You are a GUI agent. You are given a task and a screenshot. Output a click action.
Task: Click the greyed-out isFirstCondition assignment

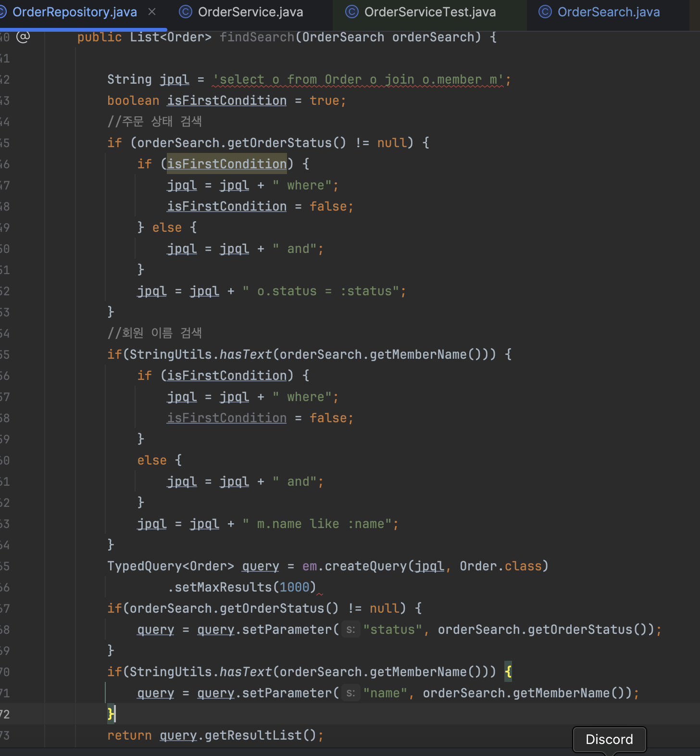pyautogui.click(x=227, y=418)
